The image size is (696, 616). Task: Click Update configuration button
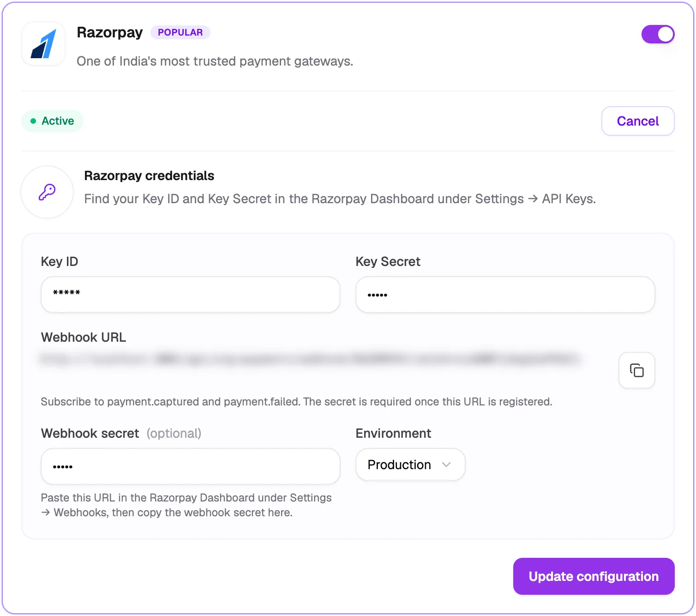[594, 576]
